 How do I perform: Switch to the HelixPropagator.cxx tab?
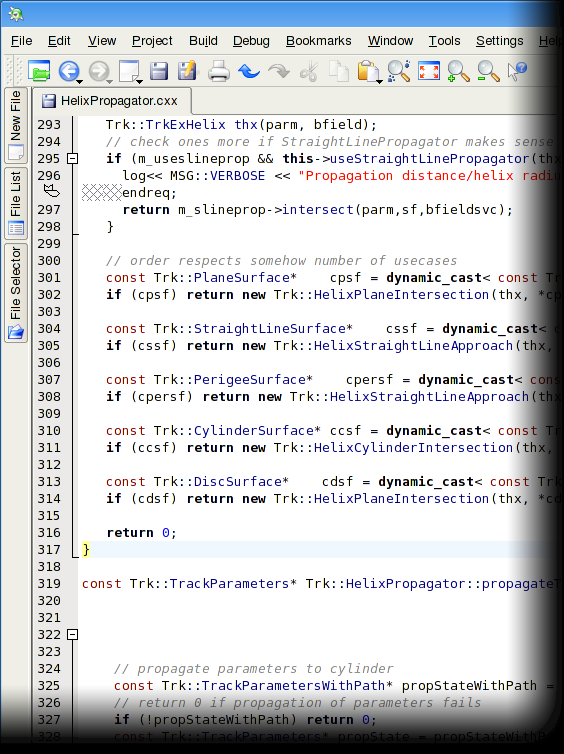tap(112, 101)
